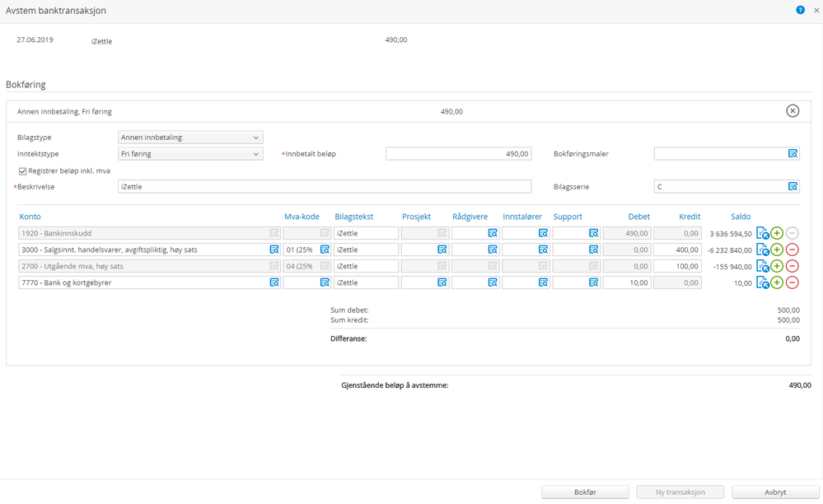
Task: Click the Bokfør button
Action: (585, 492)
